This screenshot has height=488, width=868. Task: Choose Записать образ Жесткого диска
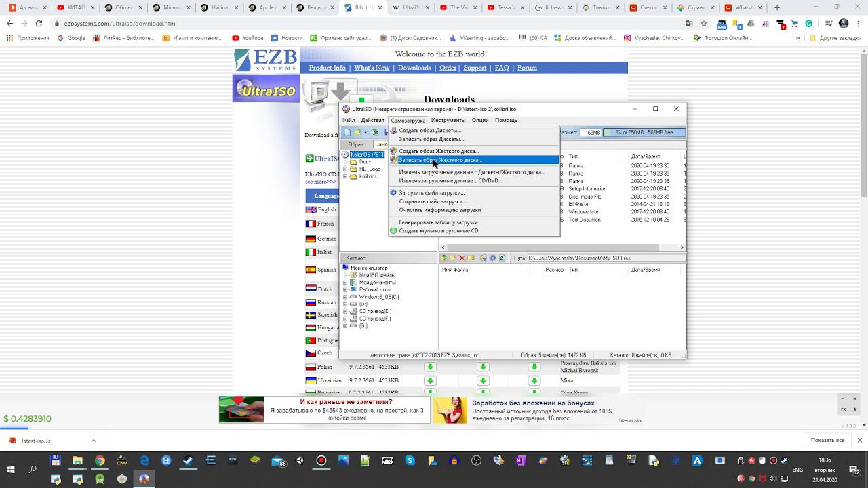[473, 160]
